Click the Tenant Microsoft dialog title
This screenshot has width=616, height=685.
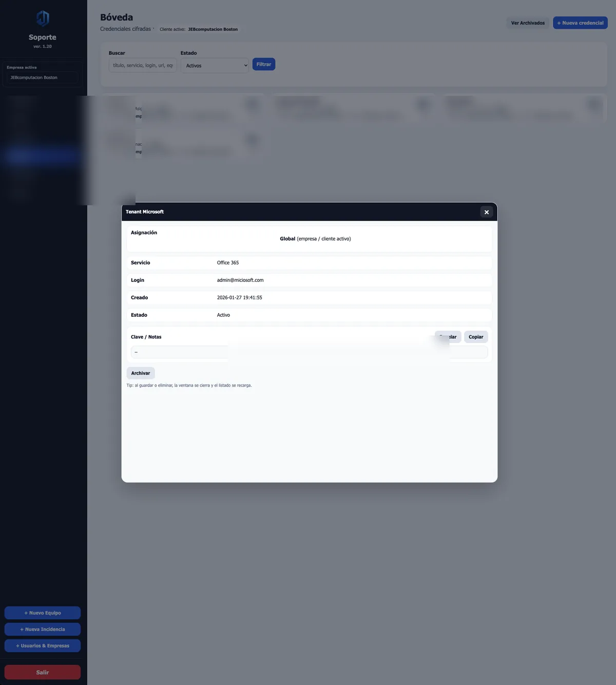(x=145, y=212)
